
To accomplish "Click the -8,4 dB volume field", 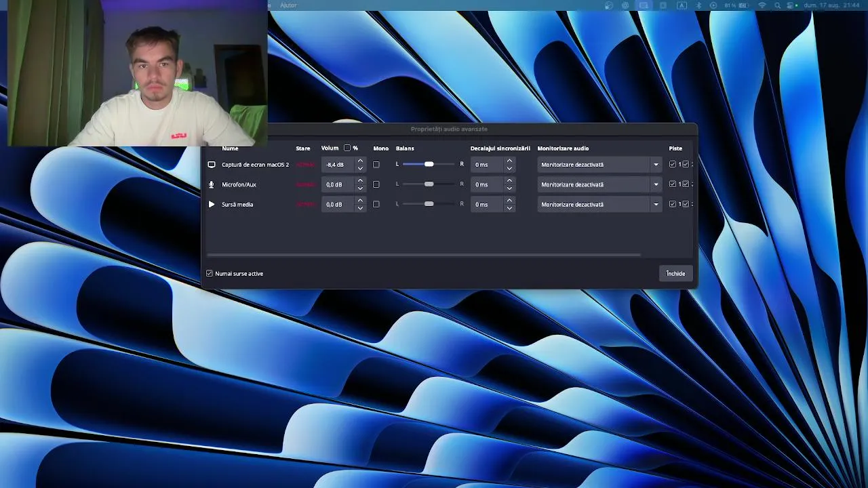I will click(338, 165).
